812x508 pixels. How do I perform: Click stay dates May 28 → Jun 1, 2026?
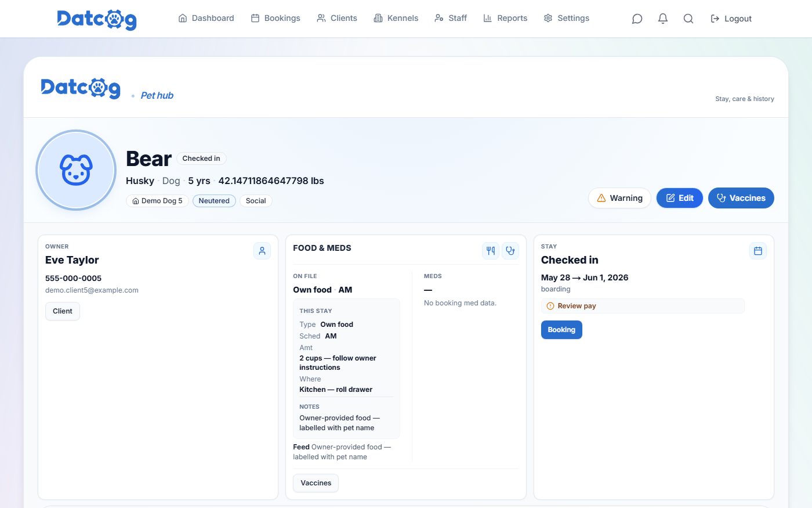tap(585, 278)
